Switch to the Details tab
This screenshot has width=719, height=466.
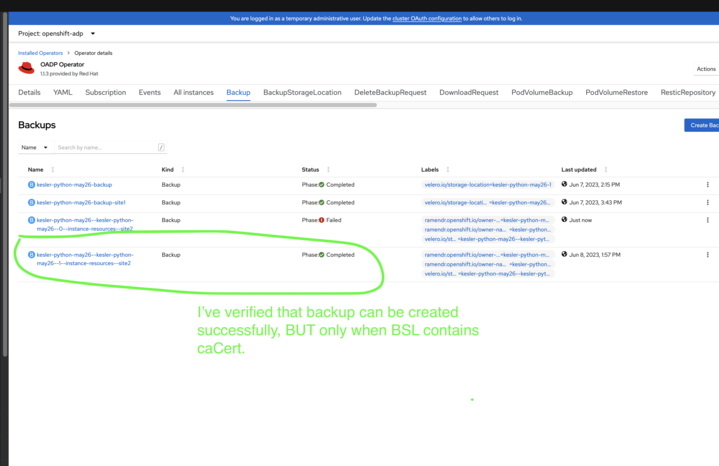tap(29, 92)
